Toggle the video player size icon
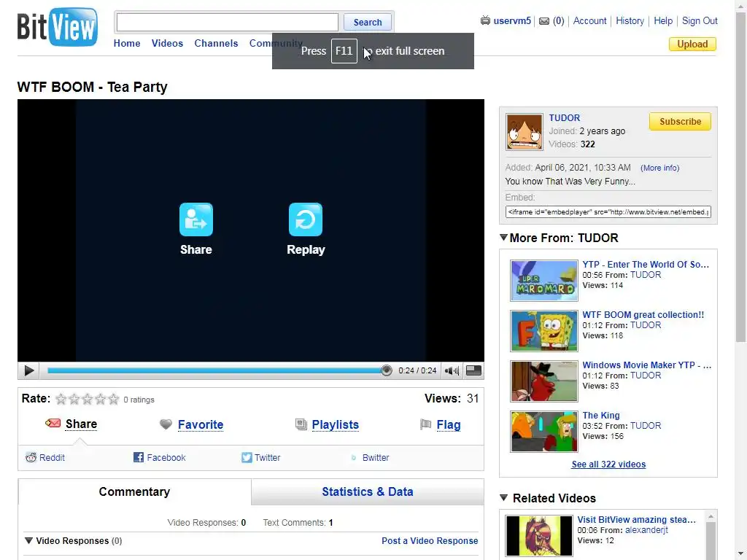 click(473, 370)
